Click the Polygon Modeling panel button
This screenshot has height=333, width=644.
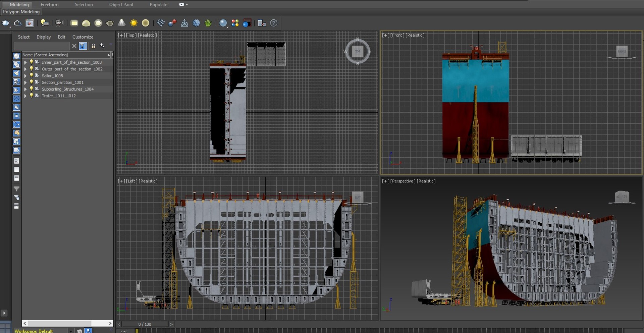21,12
